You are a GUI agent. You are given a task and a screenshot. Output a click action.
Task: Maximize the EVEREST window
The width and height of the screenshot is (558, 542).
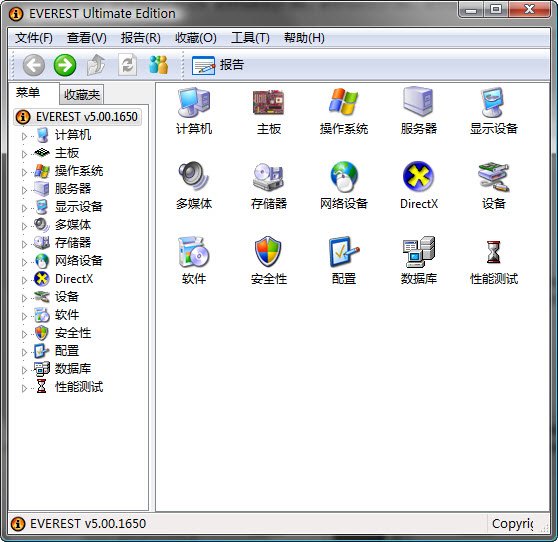tap(496, 10)
